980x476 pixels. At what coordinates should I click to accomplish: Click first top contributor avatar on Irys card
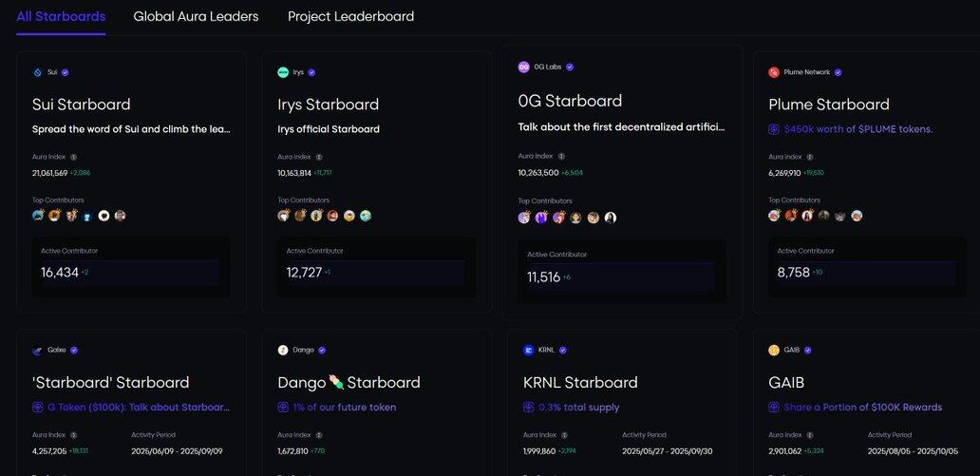point(284,216)
